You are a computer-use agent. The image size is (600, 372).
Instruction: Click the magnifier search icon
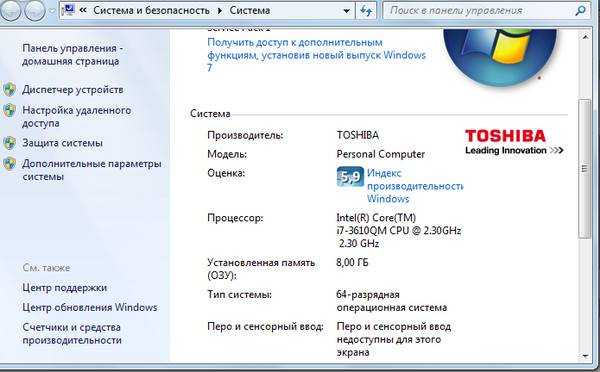point(580,11)
